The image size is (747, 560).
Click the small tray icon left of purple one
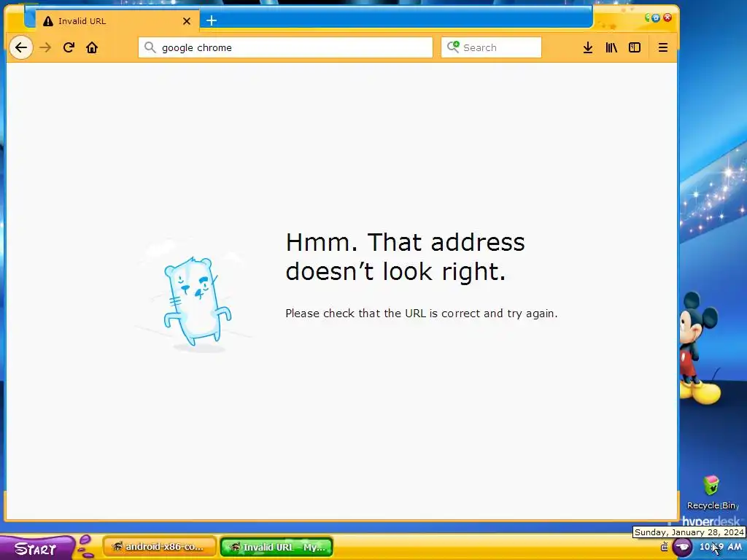(x=664, y=547)
